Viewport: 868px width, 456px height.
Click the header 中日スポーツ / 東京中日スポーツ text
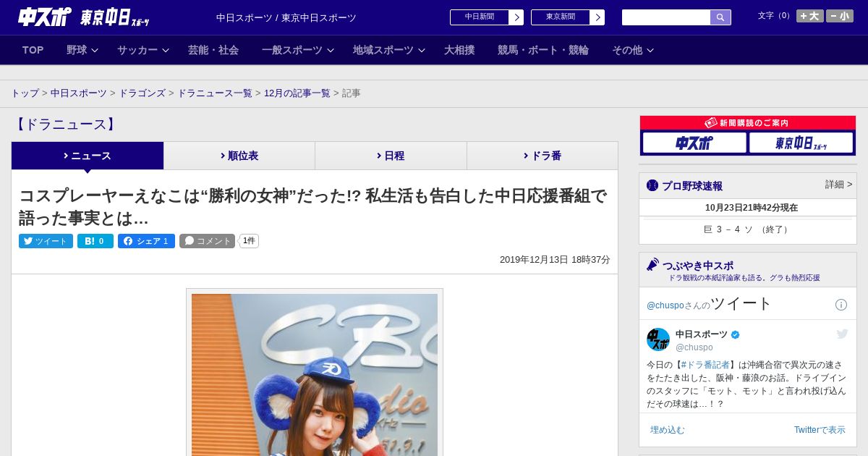pyautogui.click(x=286, y=18)
